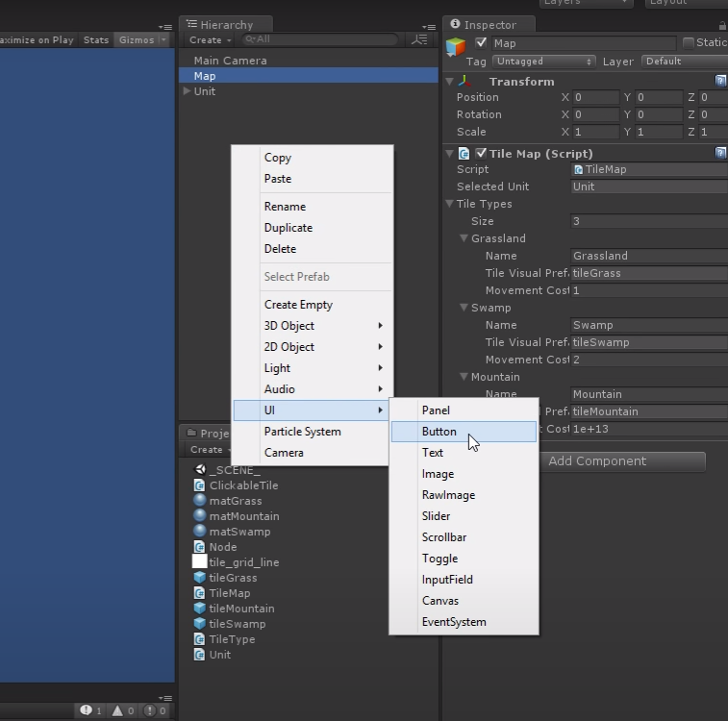Click the Tile Types Size field

[x=649, y=221]
